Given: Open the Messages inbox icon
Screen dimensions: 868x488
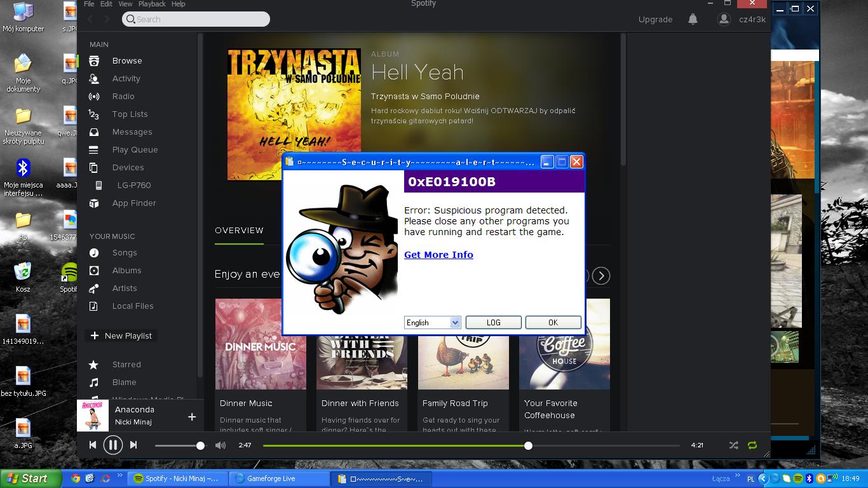Looking at the screenshot, I should tap(94, 132).
